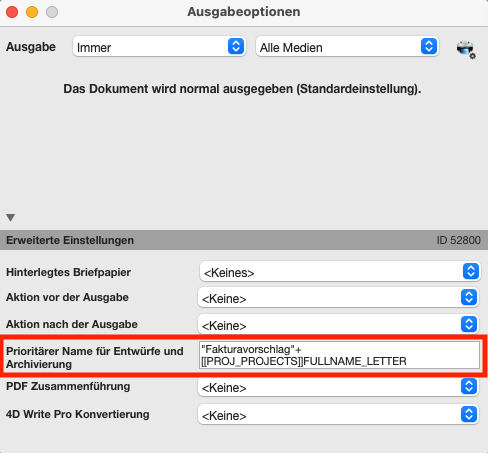Click the ID 52800 label

coord(459,240)
